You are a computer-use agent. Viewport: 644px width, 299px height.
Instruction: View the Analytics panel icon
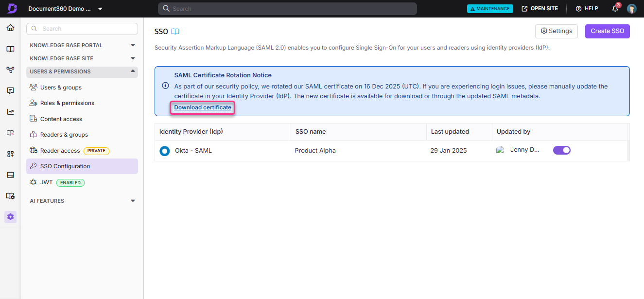click(10, 111)
